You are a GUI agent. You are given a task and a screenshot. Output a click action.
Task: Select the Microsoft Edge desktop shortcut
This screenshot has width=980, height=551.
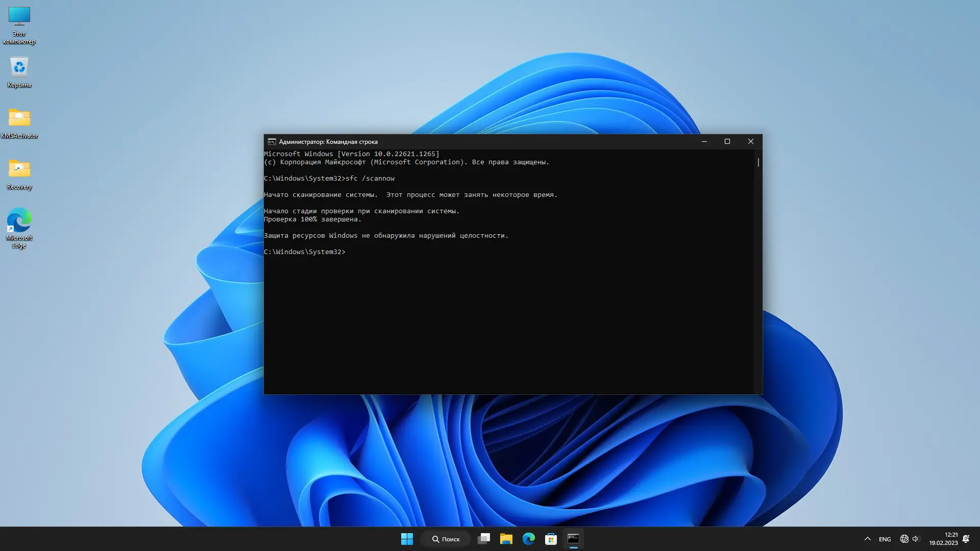pyautogui.click(x=19, y=227)
